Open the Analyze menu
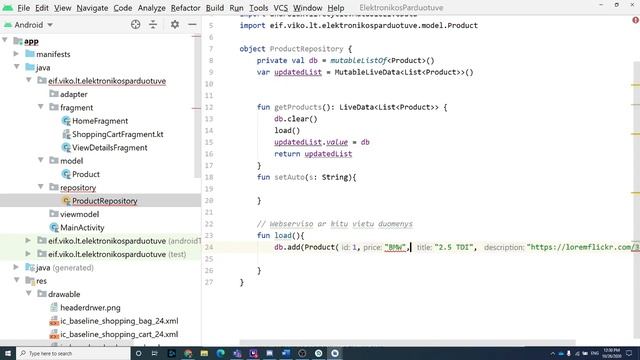Viewport: 640px width, 360px height. tap(151, 8)
